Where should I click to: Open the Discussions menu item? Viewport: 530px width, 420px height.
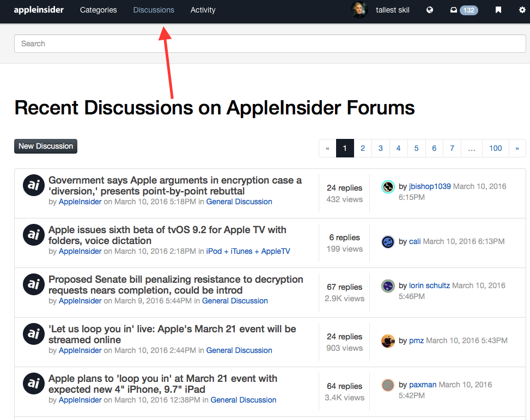(154, 10)
